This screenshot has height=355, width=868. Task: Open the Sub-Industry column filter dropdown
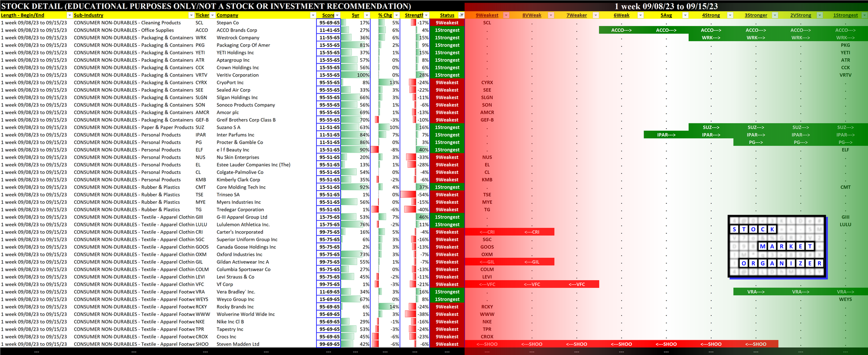point(191,15)
